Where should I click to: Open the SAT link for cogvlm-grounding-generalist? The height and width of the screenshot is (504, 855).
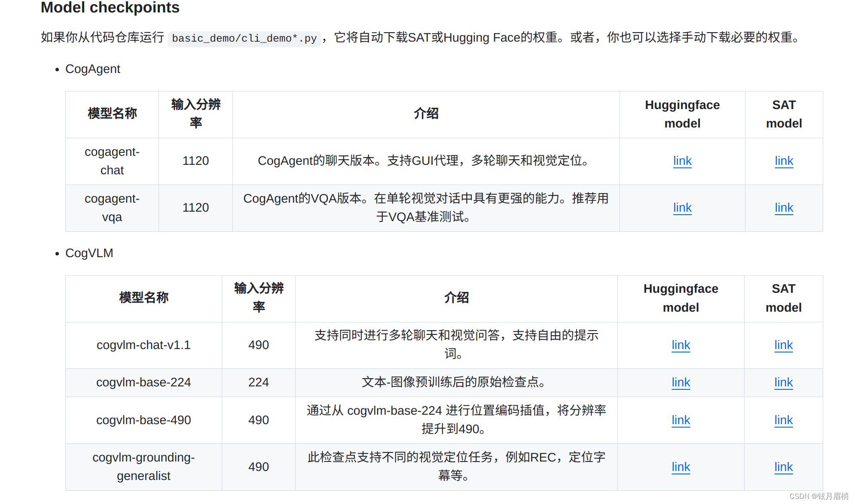(783, 467)
